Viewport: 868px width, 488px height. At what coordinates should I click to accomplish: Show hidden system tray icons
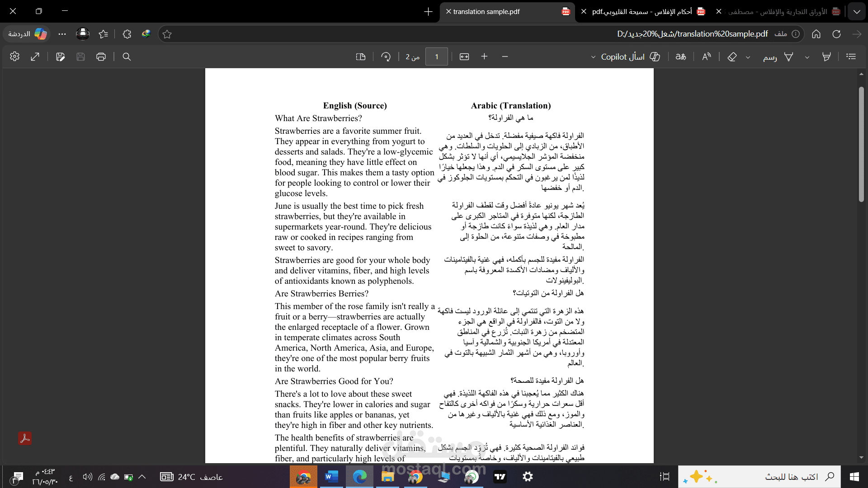(x=142, y=477)
